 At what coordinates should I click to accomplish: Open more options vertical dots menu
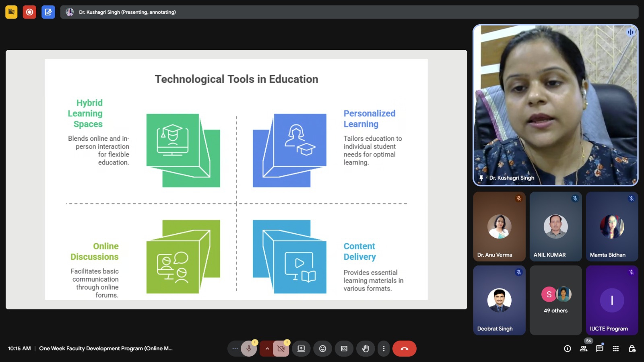tap(383, 349)
